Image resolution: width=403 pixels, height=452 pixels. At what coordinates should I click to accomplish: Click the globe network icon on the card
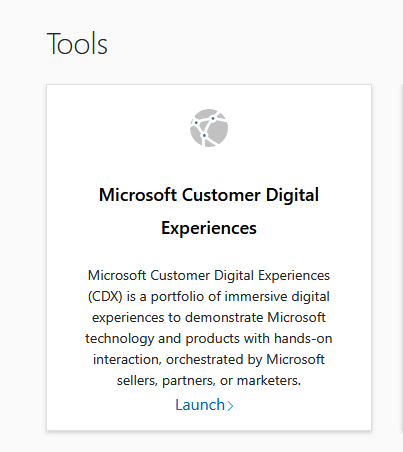click(x=209, y=128)
